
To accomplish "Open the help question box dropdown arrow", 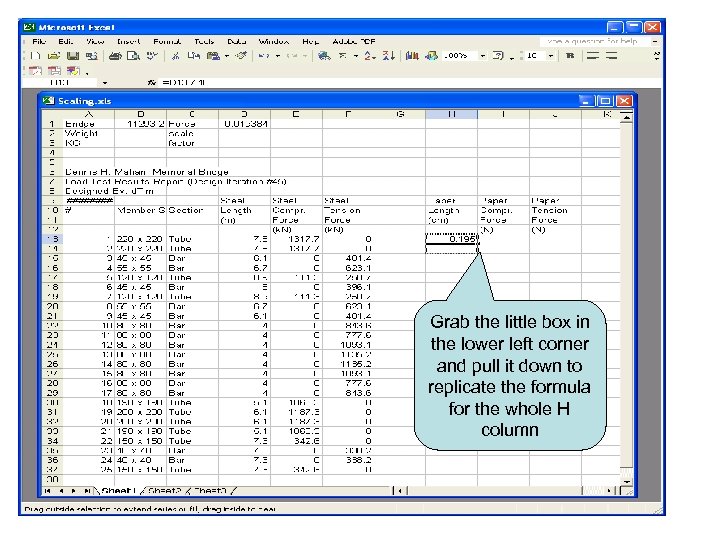I will point(655,41).
